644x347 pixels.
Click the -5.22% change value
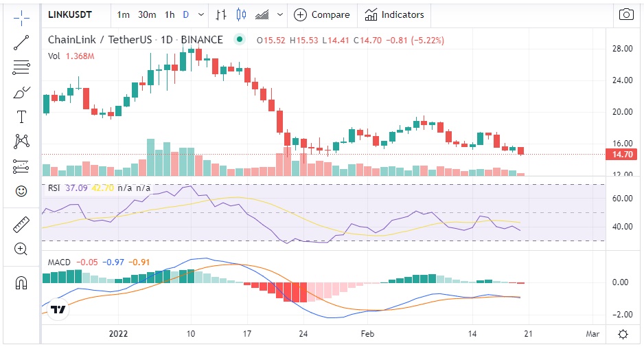[427, 41]
